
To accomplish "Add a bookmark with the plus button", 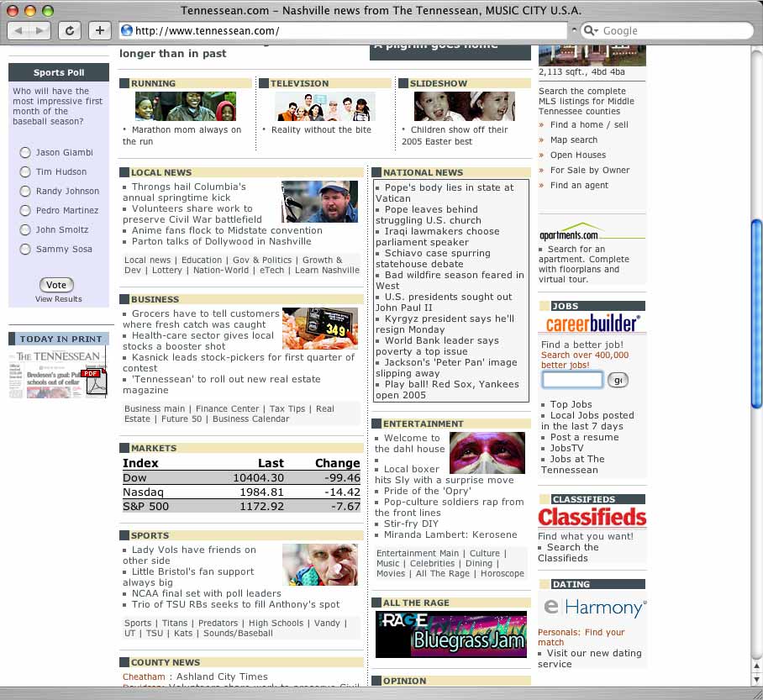I will [x=100, y=30].
